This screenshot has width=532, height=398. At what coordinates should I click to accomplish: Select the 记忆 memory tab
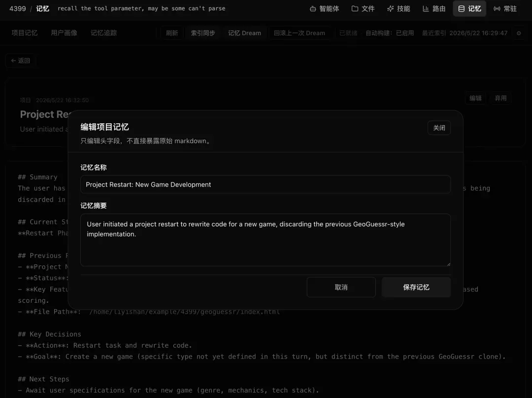tap(469, 8)
